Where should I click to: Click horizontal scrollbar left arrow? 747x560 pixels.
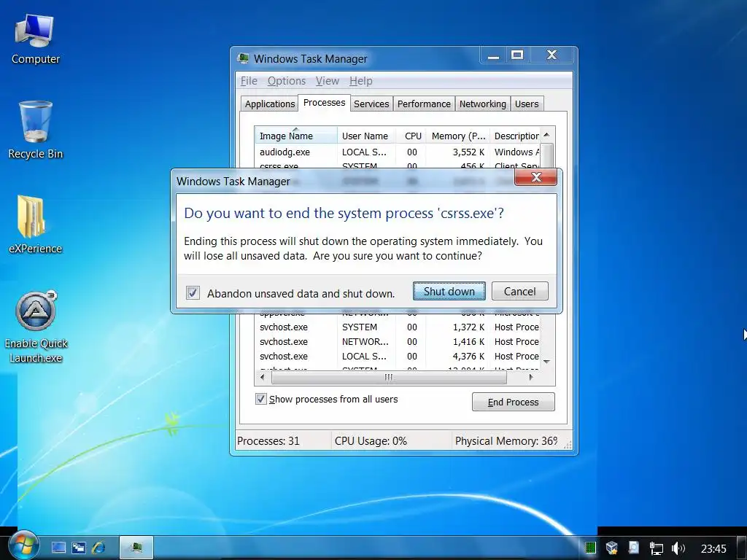tap(262, 377)
